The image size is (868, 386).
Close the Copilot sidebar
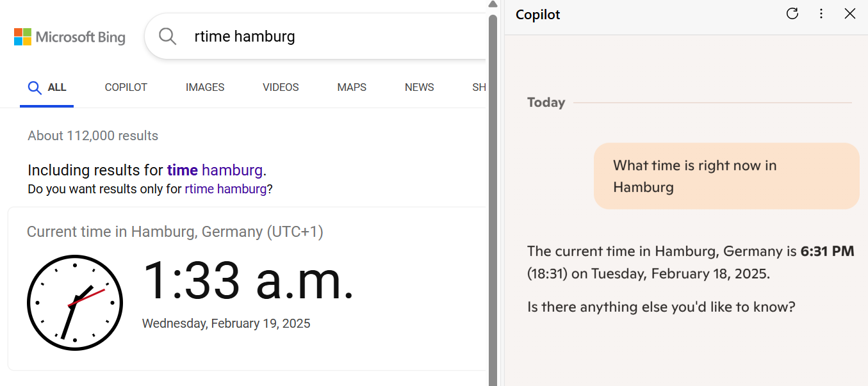(850, 13)
